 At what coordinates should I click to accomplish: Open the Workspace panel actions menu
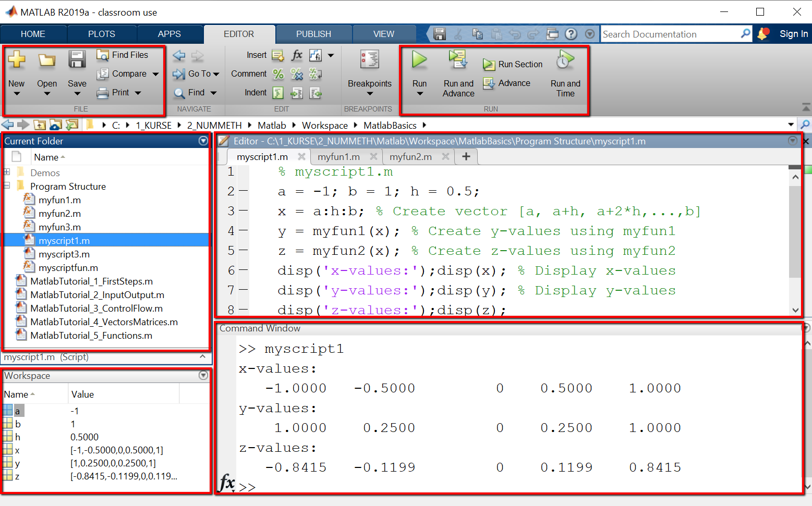[x=203, y=375]
